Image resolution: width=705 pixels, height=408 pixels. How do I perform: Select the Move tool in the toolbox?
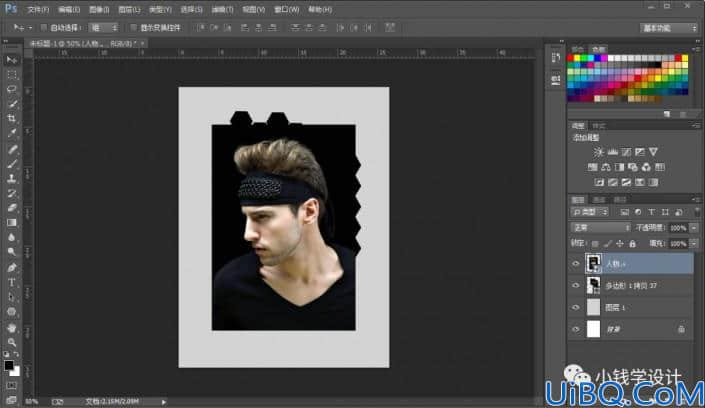click(12, 60)
